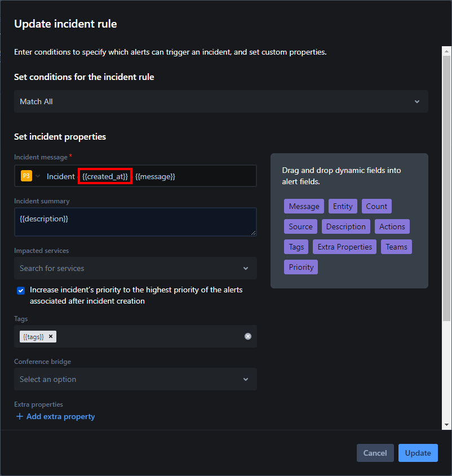
Task: Click the scrollbar up arrow
Action: point(446,51)
